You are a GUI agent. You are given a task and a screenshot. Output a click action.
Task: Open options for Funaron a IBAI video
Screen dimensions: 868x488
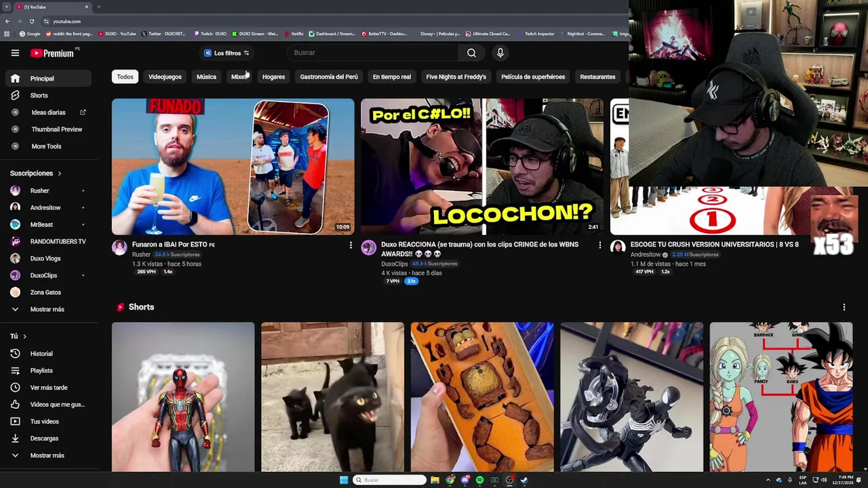coord(351,245)
